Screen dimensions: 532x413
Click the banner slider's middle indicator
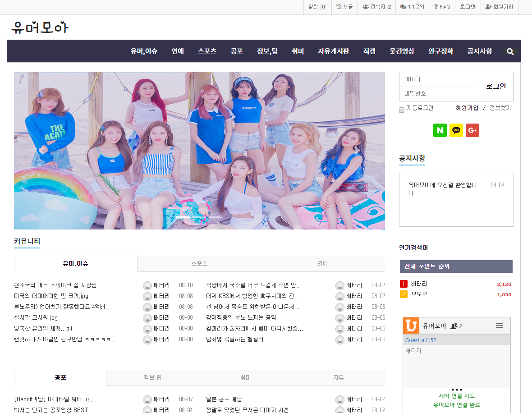(199, 217)
